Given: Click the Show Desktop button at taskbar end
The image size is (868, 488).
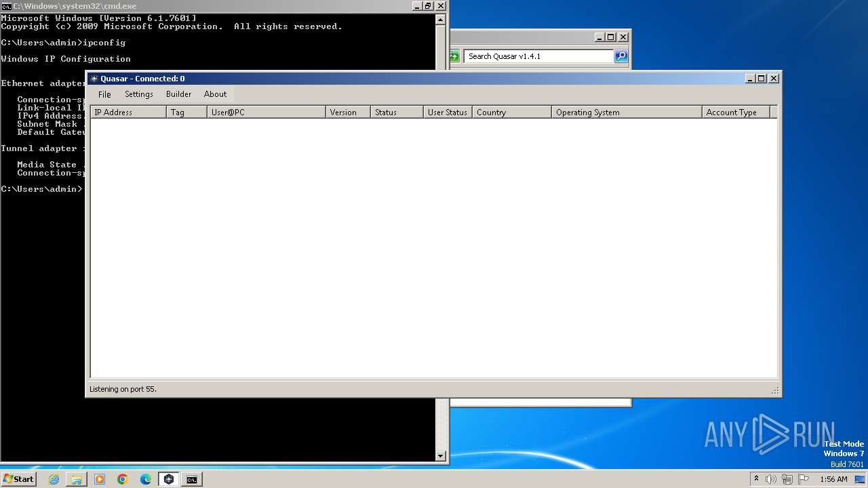Looking at the screenshot, I should click(x=861, y=479).
